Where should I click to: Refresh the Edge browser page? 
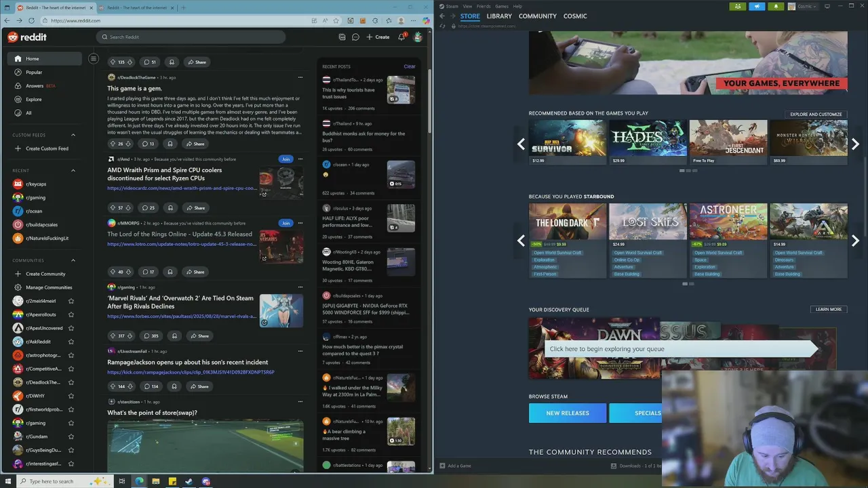(x=31, y=20)
